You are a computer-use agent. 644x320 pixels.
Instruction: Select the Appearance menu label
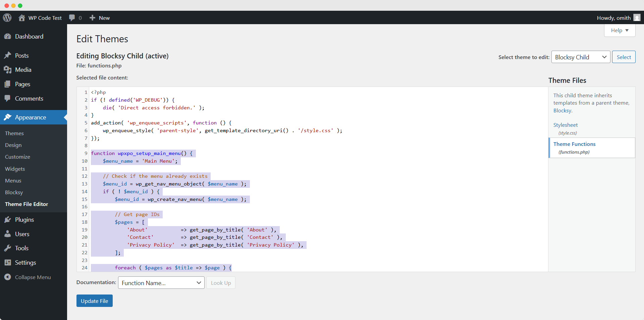(x=31, y=117)
